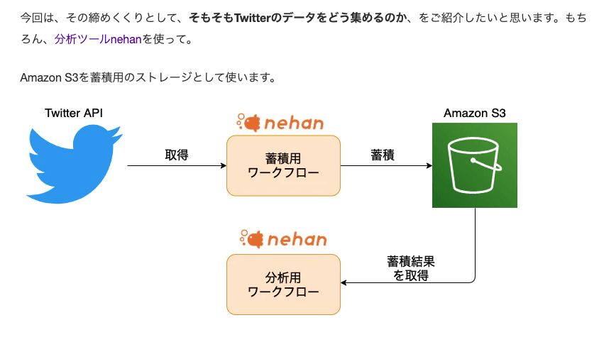
Task: Select the 分析用ワークフロー box
Action: [283, 284]
